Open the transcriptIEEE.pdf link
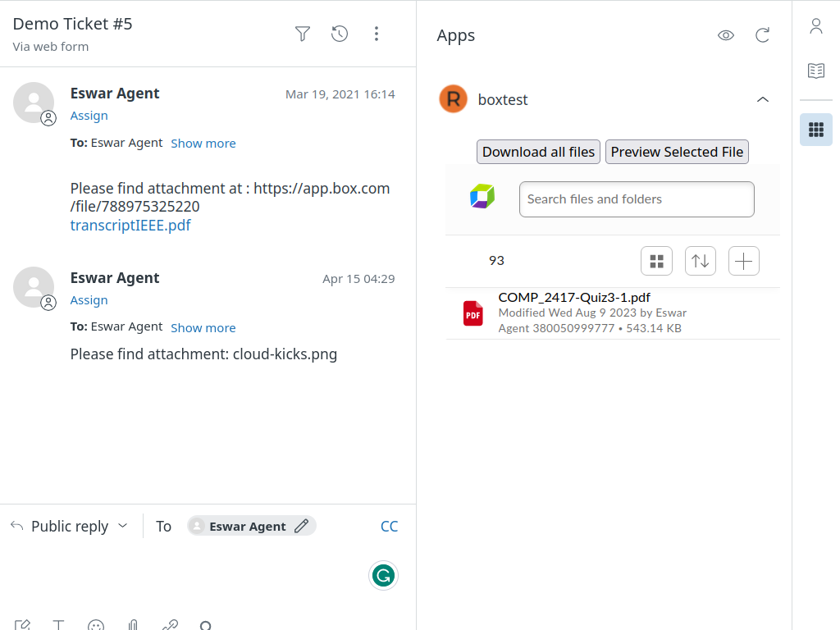840x630 pixels. [x=130, y=225]
